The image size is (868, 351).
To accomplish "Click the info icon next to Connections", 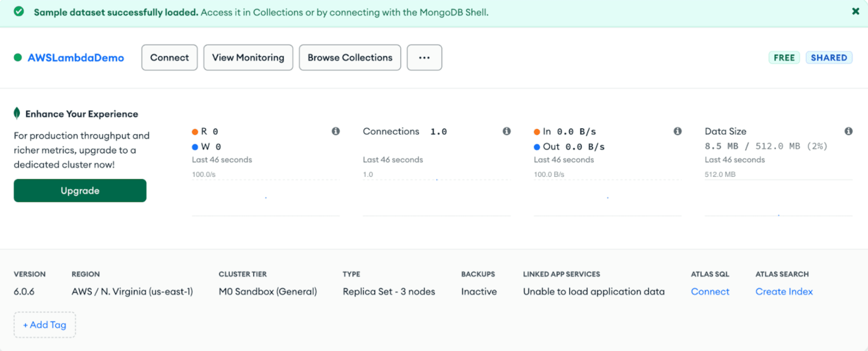I will [x=506, y=131].
